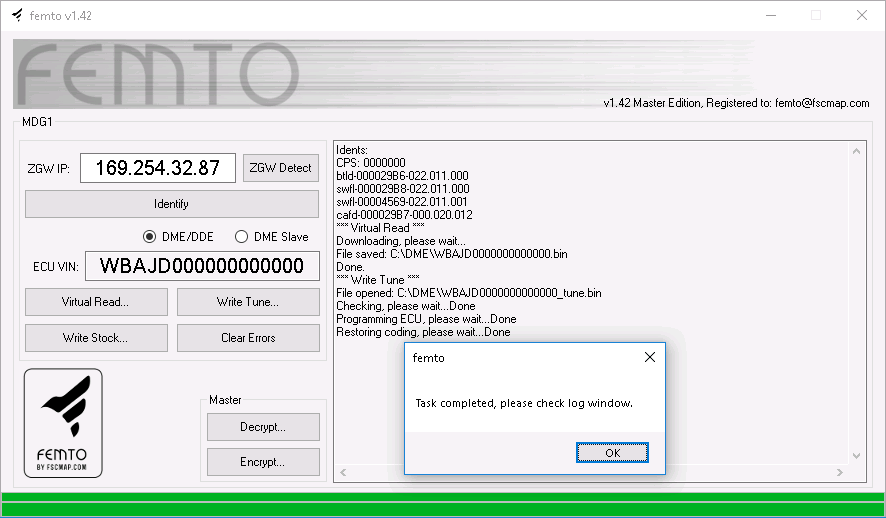Select the DME/DDE radio option

pos(150,237)
